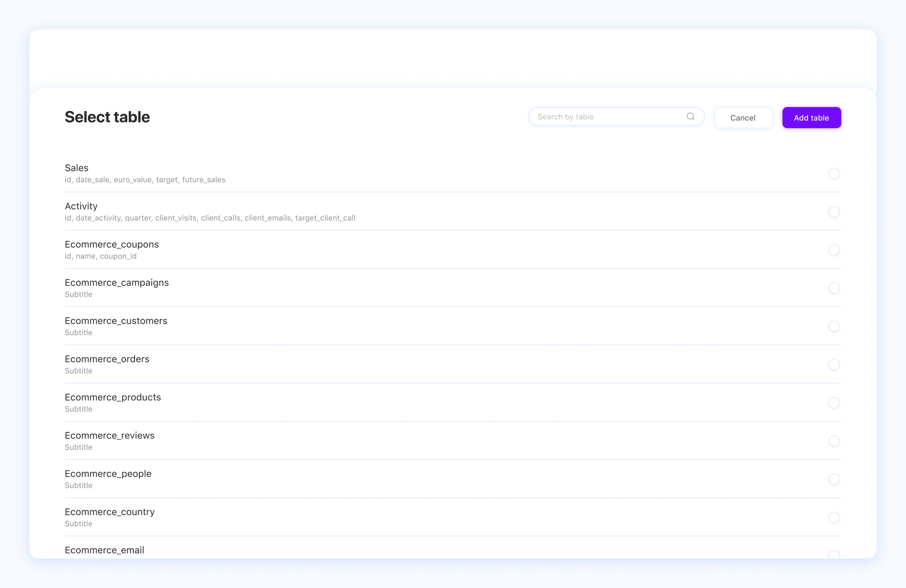The image size is (906, 588).
Task: Select the Activity table radio button
Action: point(834,212)
